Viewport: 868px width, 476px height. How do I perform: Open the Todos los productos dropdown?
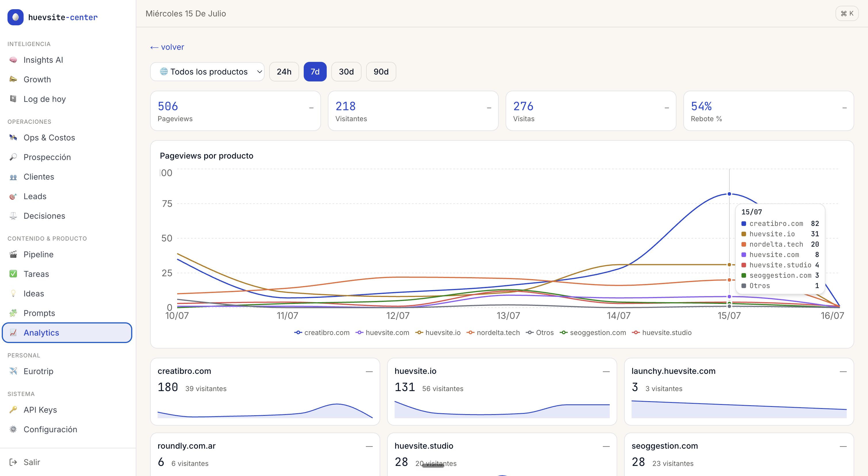click(207, 71)
